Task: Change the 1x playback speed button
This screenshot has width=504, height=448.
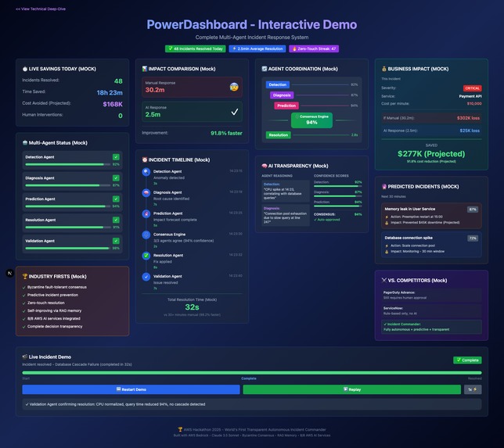Action: (x=473, y=389)
